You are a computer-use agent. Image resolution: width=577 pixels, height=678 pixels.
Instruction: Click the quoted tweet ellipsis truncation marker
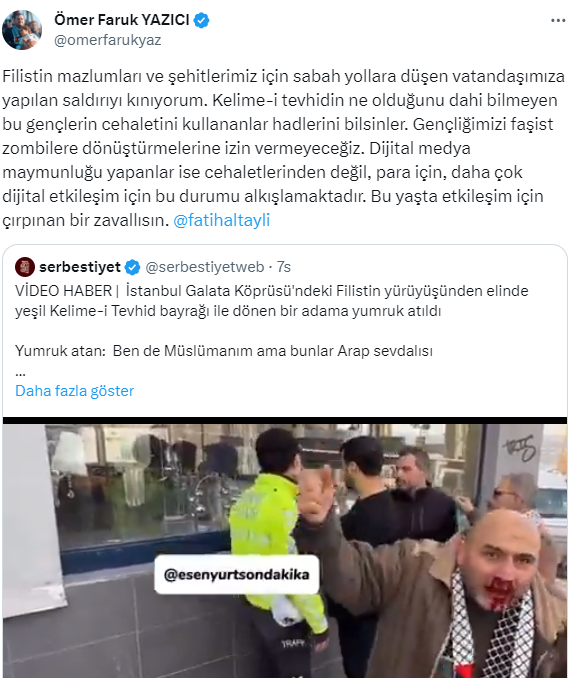coord(20,372)
